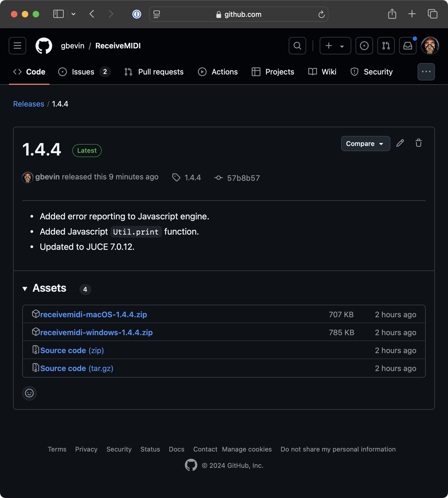Download receivemidi-windows-1.4.4.zip

tap(96, 332)
